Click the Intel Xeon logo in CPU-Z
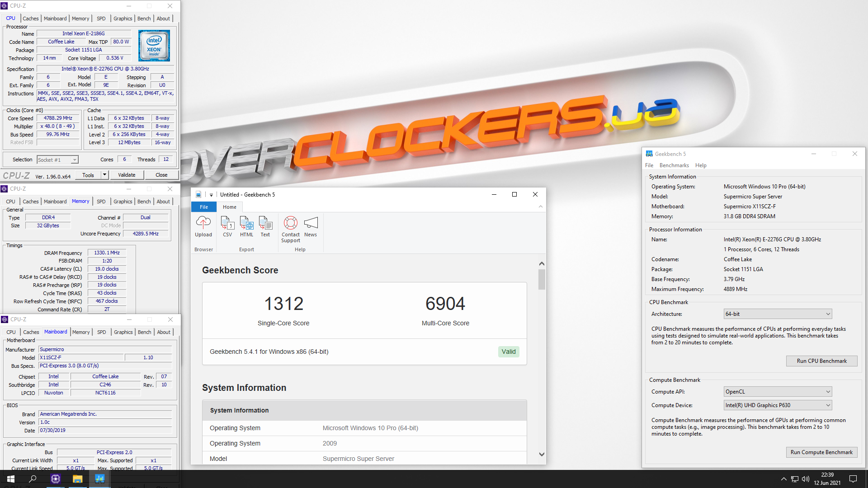Screen dimensions: 868x488 click(x=154, y=46)
